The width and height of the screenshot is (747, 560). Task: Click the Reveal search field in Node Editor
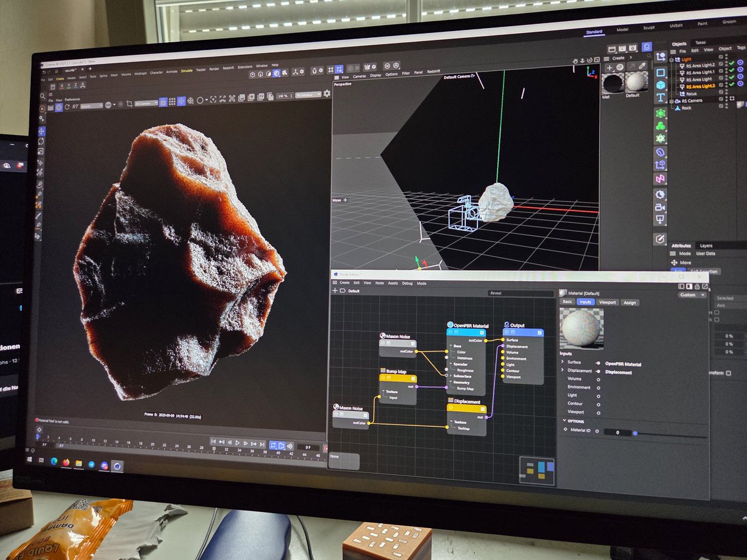coord(521,293)
